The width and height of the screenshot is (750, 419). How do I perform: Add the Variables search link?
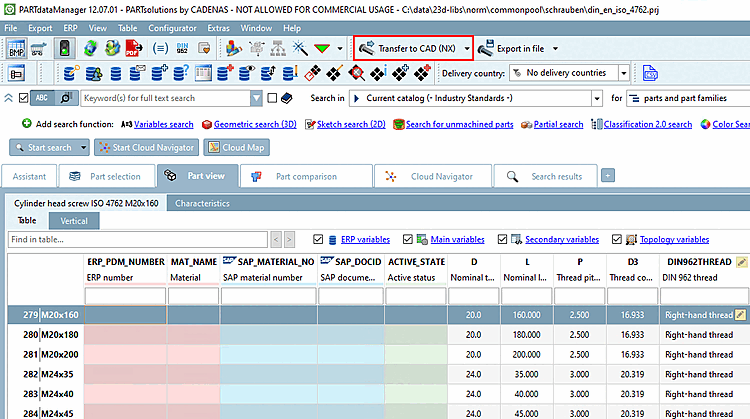pyautogui.click(x=164, y=124)
